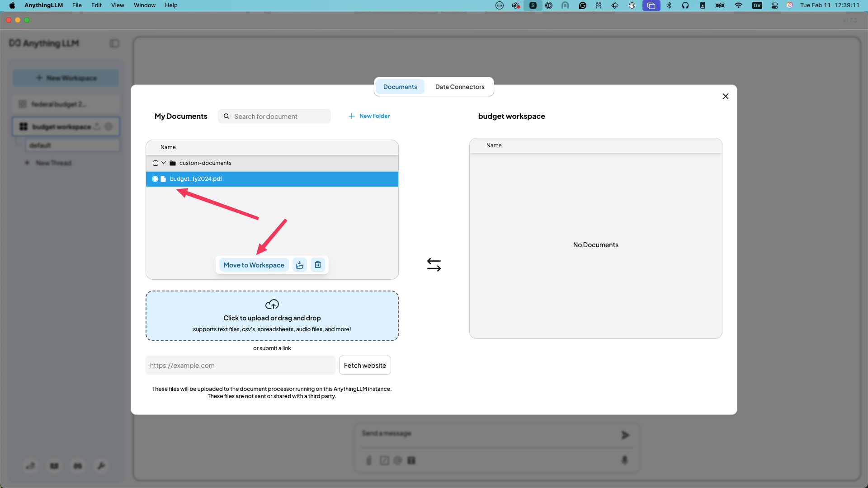
Task: Open the Apple menu
Action: point(12,5)
